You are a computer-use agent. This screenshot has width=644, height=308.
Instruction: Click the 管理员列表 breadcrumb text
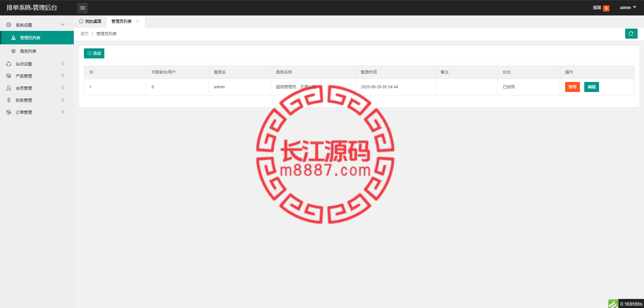(106, 34)
